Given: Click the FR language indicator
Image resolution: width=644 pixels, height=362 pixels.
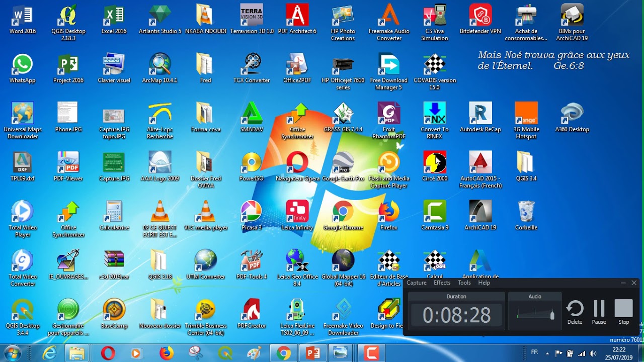Looking at the screenshot, I should [534, 352].
